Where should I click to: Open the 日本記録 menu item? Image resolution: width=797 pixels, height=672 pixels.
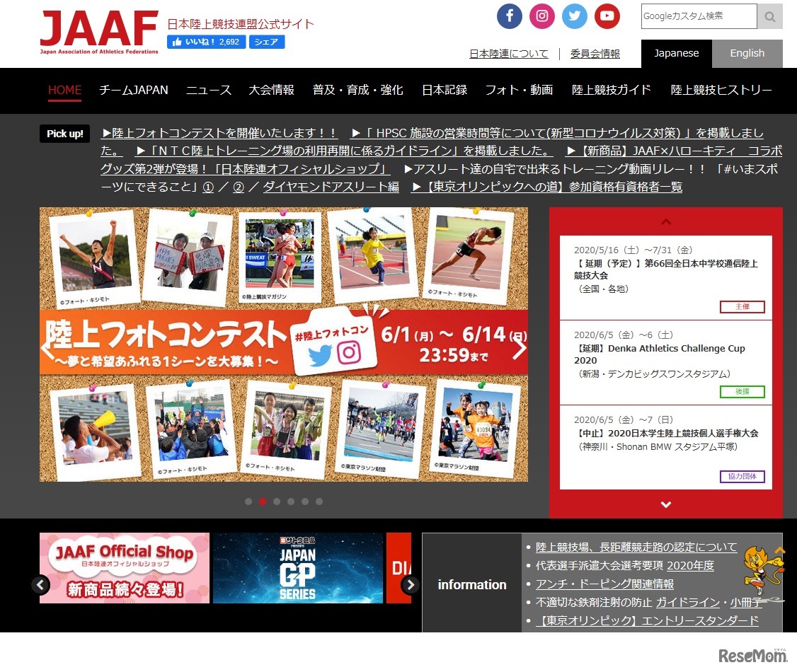point(445,90)
